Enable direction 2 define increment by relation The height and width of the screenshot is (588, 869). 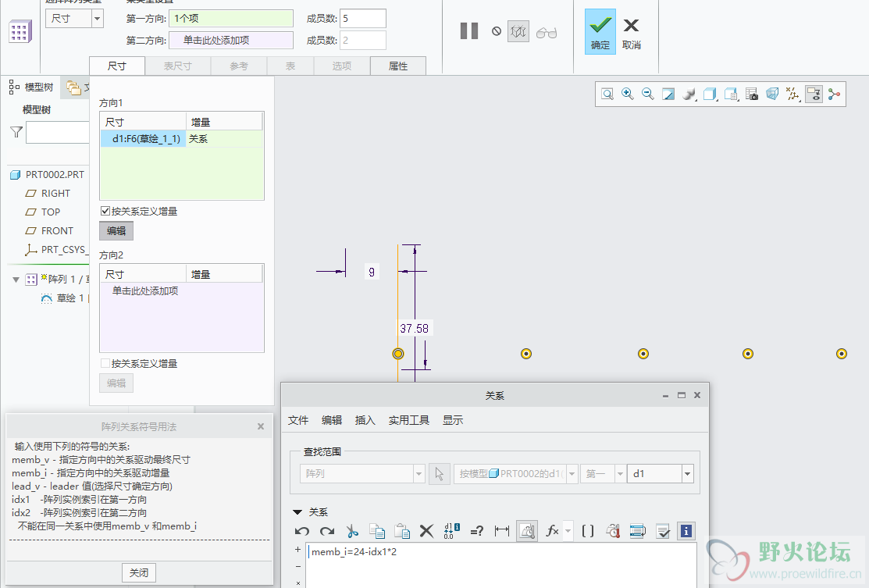[x=105, y=364]
